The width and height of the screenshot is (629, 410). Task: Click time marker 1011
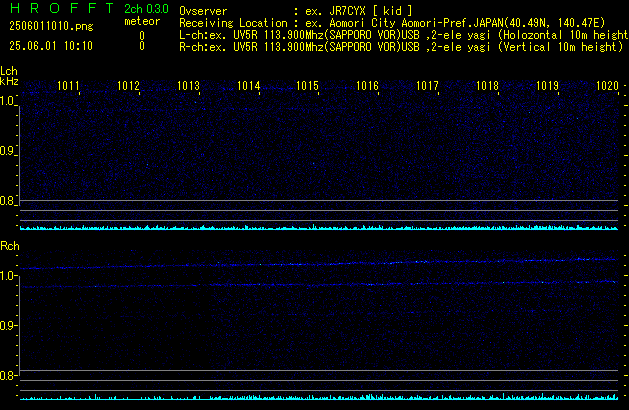tap(68, 86)
